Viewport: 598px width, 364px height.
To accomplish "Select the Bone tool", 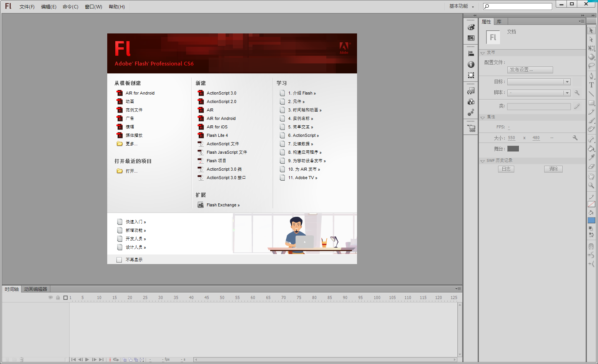I will tap(591, 140).
